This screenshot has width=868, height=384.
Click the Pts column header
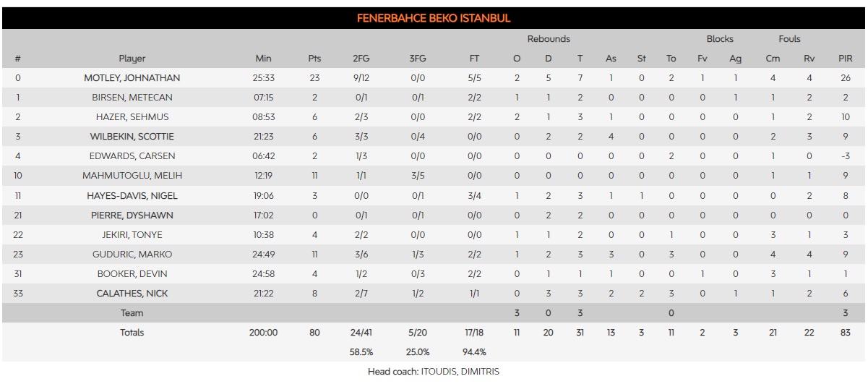pos(314,59)
